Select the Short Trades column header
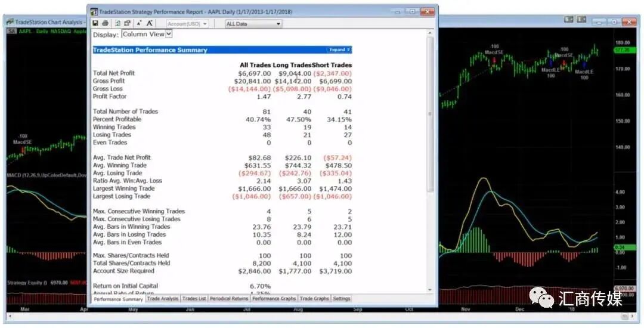The width and height of the screenshot is (644, 328). click(332, 65)
